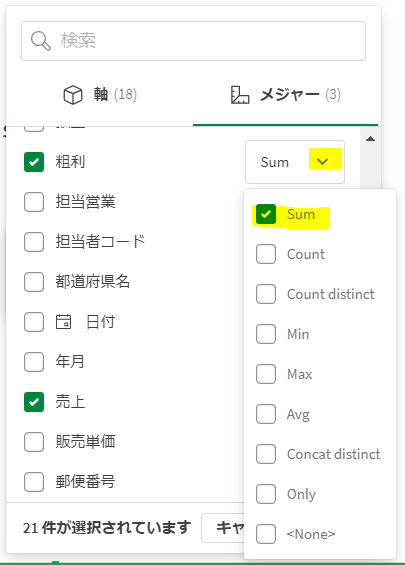This screenshot has height=565, width=405.
Task: Check the Max aggregation checkbox
Action: tap(266, 374)
